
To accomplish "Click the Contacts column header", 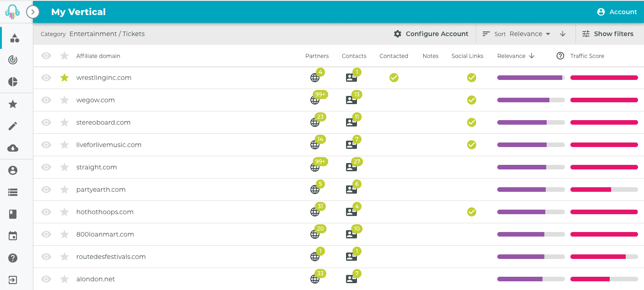I will click(x=354, y=56).
